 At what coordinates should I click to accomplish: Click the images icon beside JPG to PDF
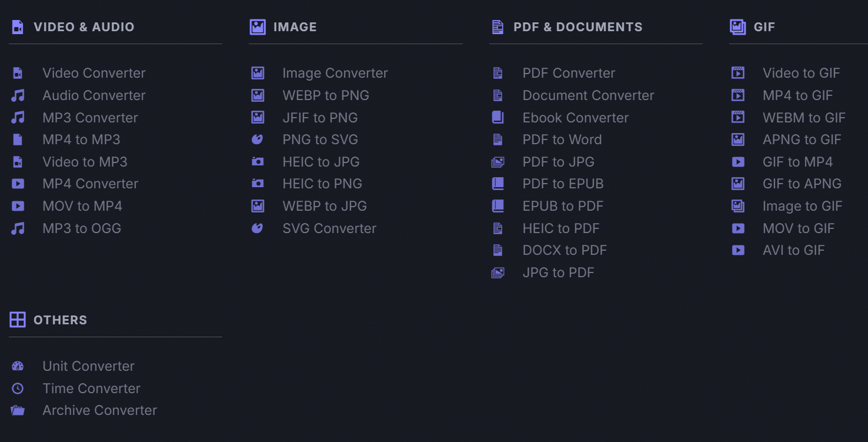498,272
